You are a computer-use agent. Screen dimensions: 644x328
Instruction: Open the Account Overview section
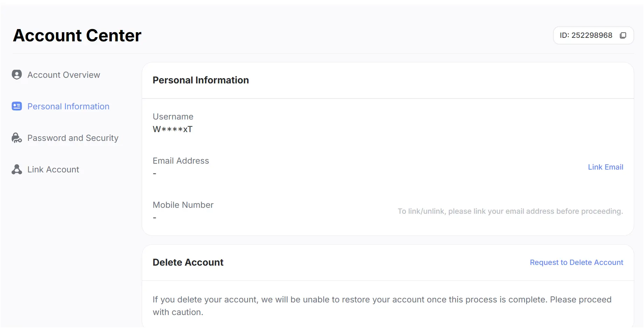(x=64, y=75)
